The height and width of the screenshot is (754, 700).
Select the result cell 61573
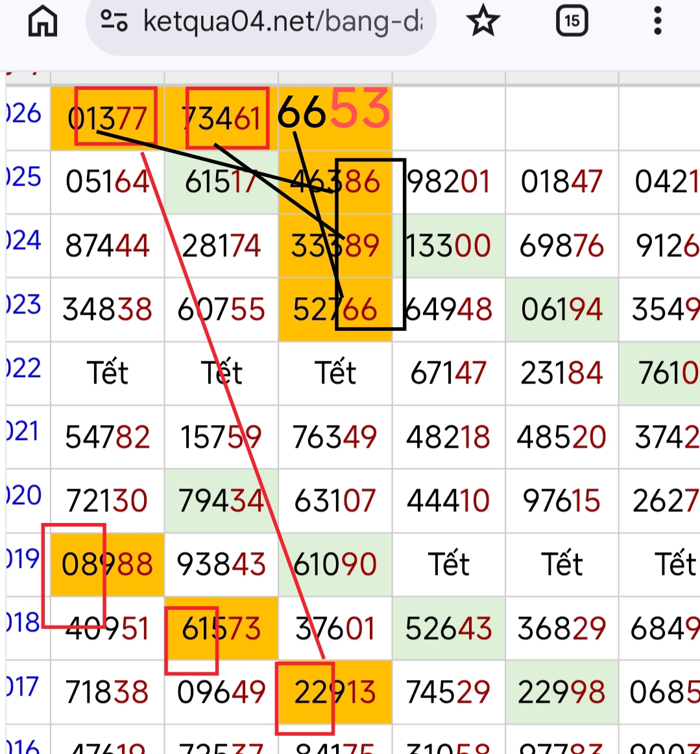pyautogui.click(x=221, y=628)
